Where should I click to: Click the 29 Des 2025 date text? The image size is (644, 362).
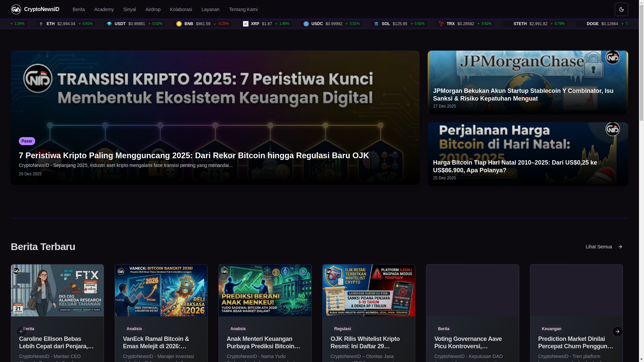30,174
